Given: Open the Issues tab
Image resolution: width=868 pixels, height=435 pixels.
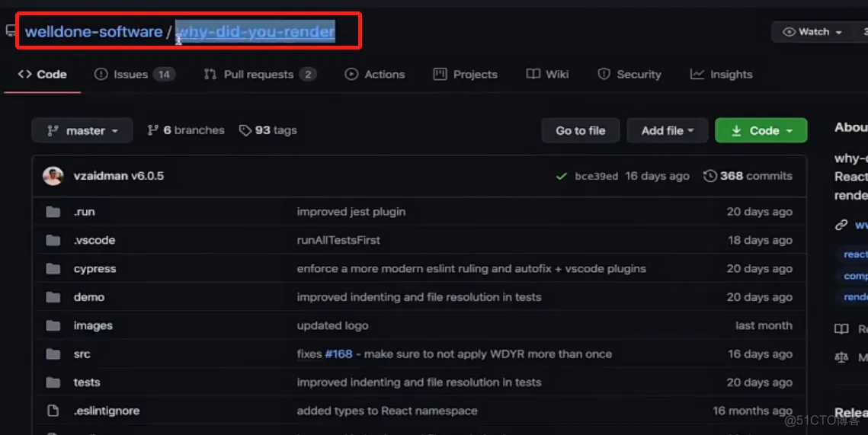Looking at the screenshot, I should click(x=135, y=74).
